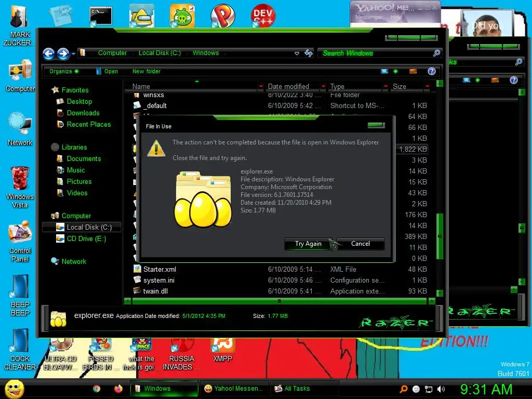Select the twain.dll file
The width and height of the screenshot is (532, 399).
(x=280, y=291)
